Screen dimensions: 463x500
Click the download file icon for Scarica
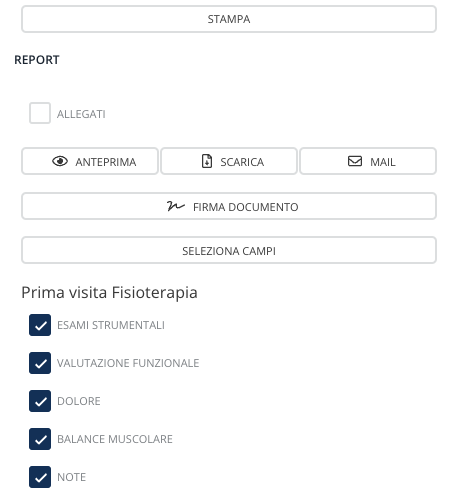[207, 161]
